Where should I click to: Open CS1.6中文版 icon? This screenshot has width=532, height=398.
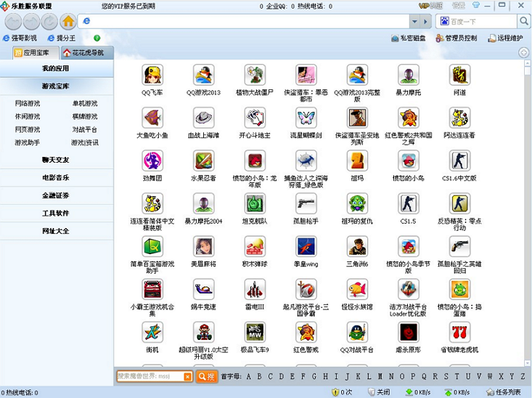click(x=459, y=161)
